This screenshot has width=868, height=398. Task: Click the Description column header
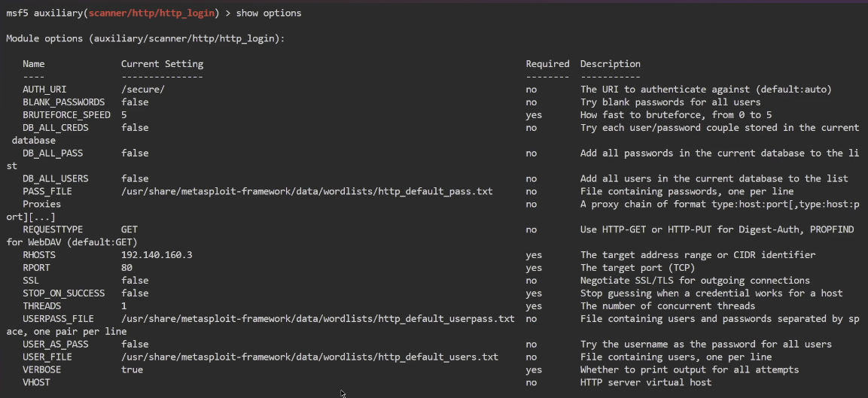pos(610,64)
